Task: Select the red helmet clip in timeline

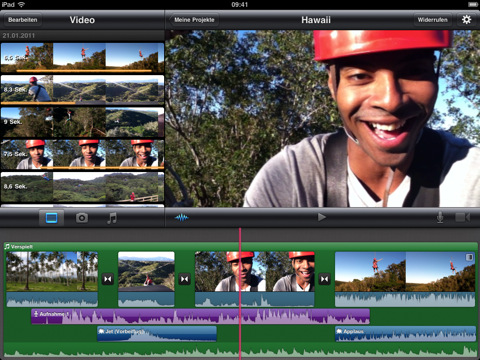Action: pyautogui.click(x=255, y=279)
